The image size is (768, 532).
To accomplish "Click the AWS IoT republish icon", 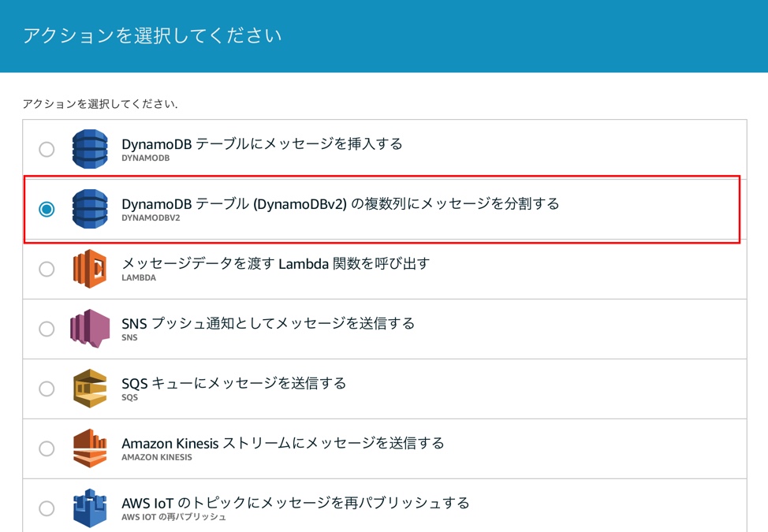I will pyautogui.click(x=89, y=507).
